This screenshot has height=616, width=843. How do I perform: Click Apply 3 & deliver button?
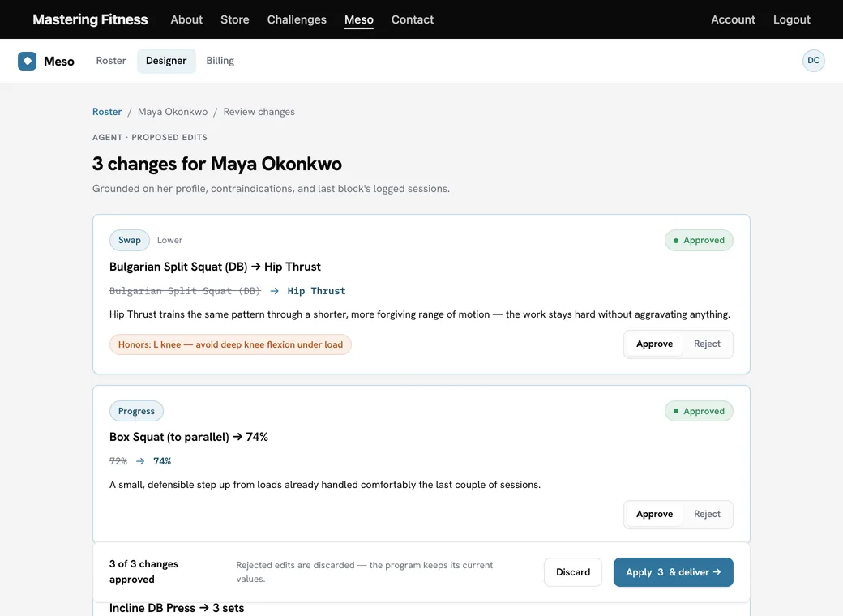point(673,572)
